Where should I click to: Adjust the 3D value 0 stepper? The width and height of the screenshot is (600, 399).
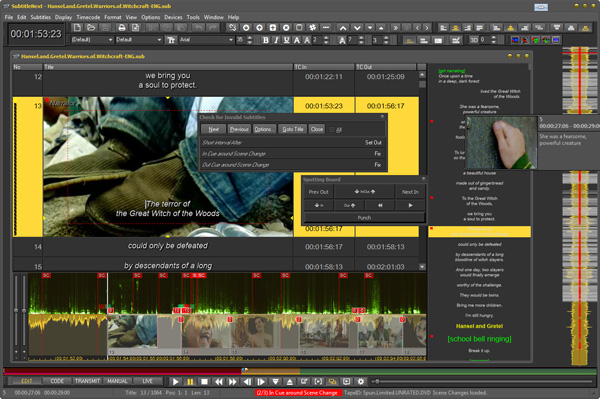tap(494, 40)
